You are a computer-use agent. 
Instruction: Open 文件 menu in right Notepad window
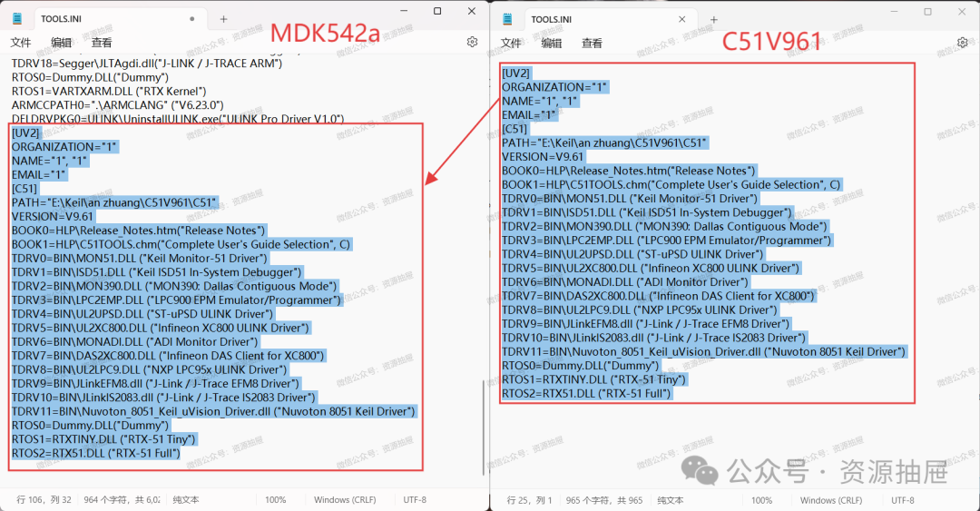[511, 44]
